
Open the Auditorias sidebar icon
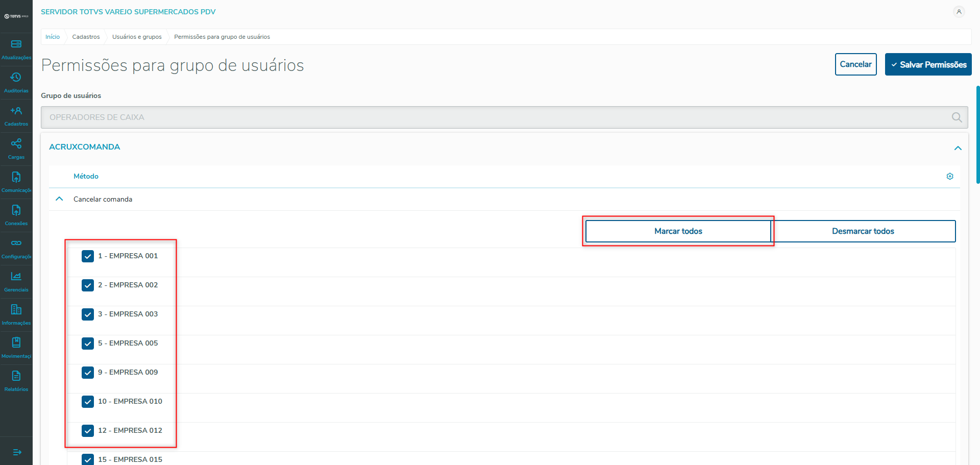[16, 78]
